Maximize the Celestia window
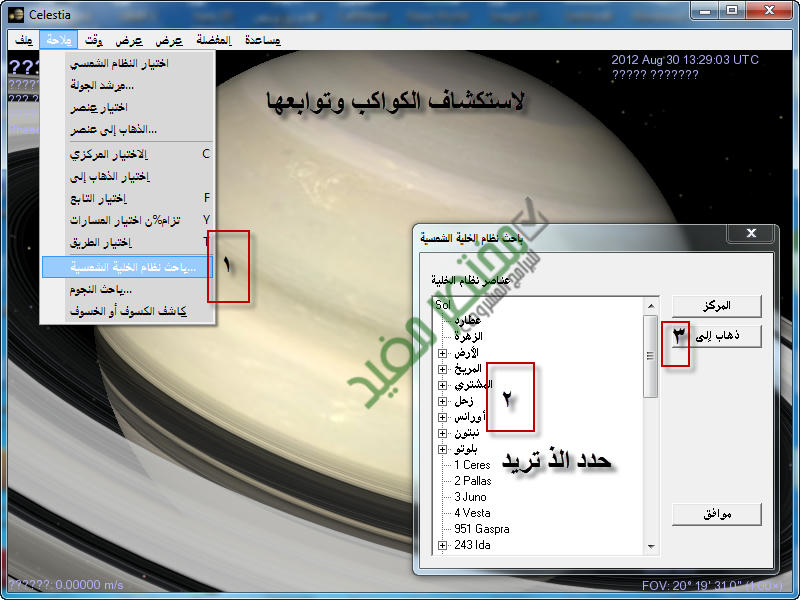This screenshot has height=600, width=800. [x=733, y=10]
